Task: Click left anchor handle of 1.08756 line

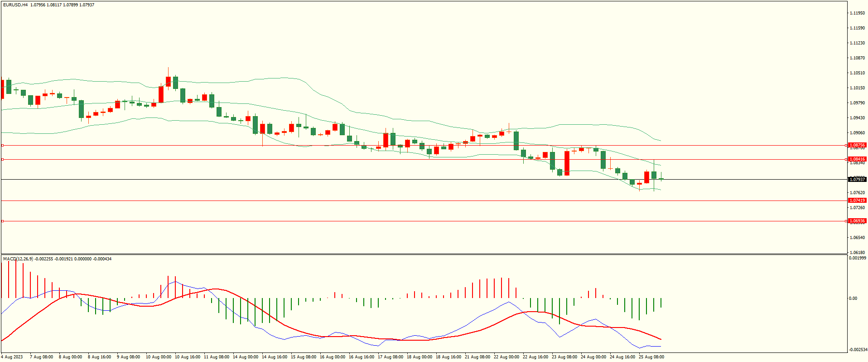Action: pos(3,146)
